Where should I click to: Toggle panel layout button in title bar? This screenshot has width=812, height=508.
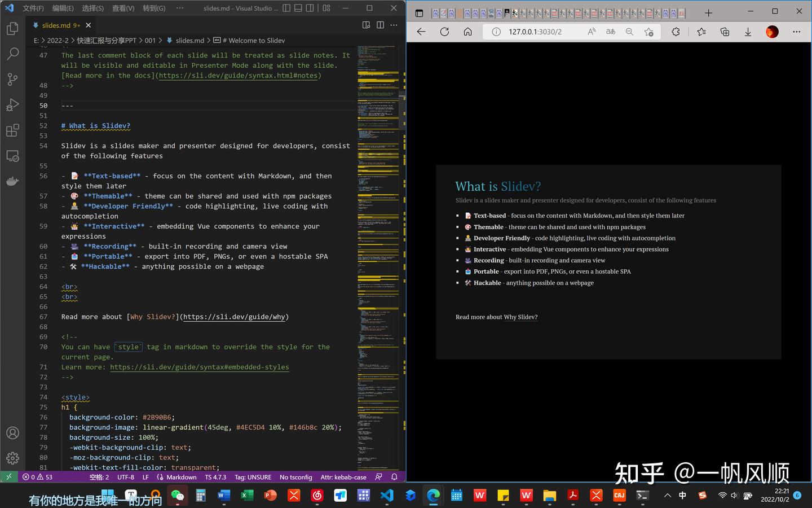[298, 8]
